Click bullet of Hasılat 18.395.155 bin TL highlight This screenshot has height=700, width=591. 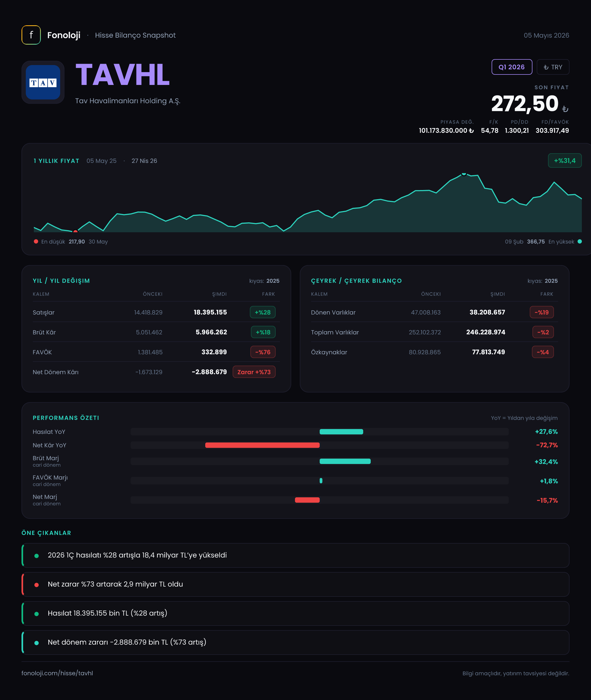click(x=37, y=614)
